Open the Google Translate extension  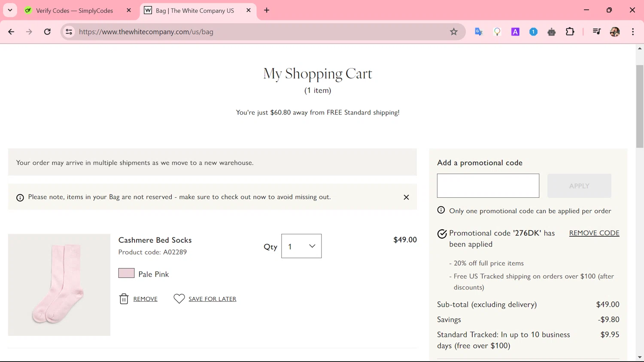click(479, 32)
